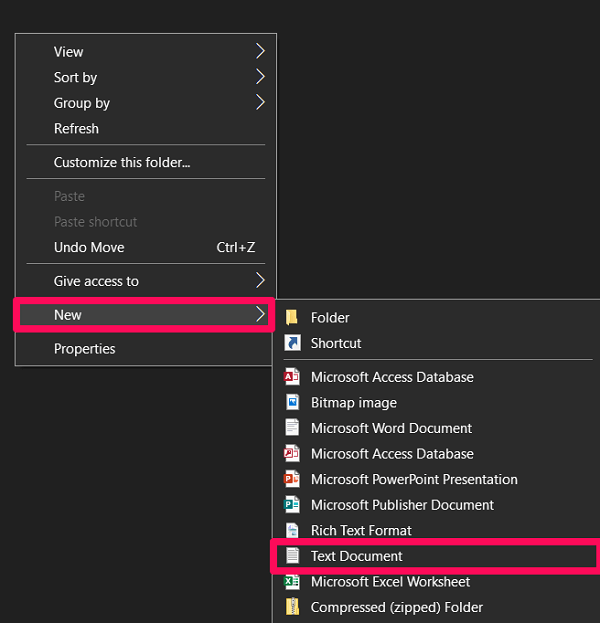Select the highlighted New entry

tap(146, 315)
